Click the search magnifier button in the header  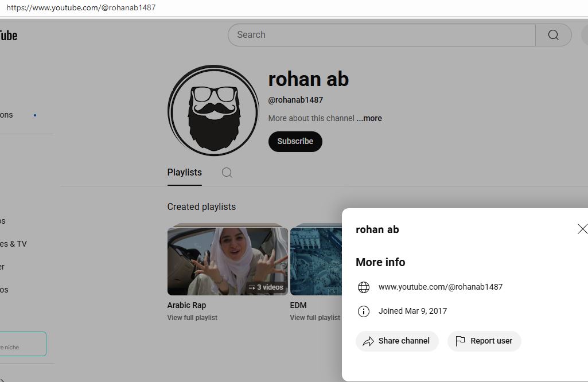click(x=553, y=35)
